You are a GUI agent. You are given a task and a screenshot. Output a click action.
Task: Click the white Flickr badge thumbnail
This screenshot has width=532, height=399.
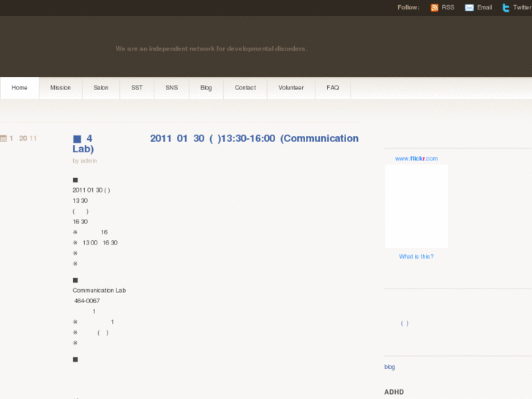point(416,206)
